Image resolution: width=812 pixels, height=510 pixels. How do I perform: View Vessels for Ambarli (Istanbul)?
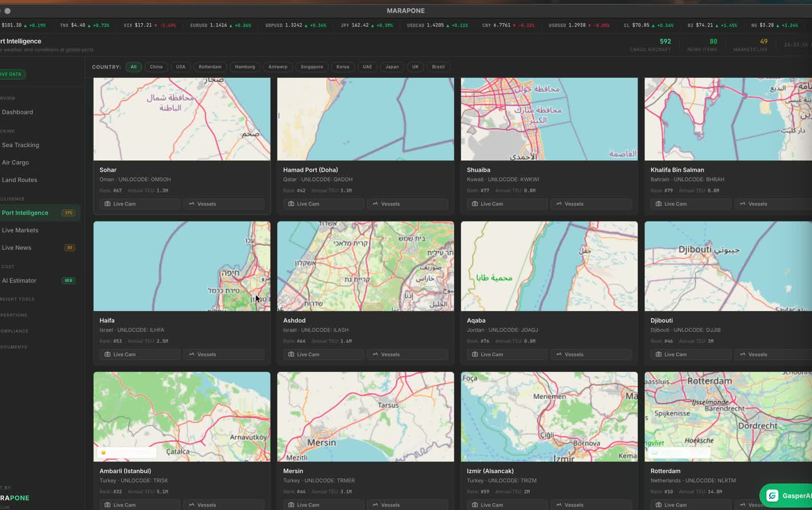(224, 504)
